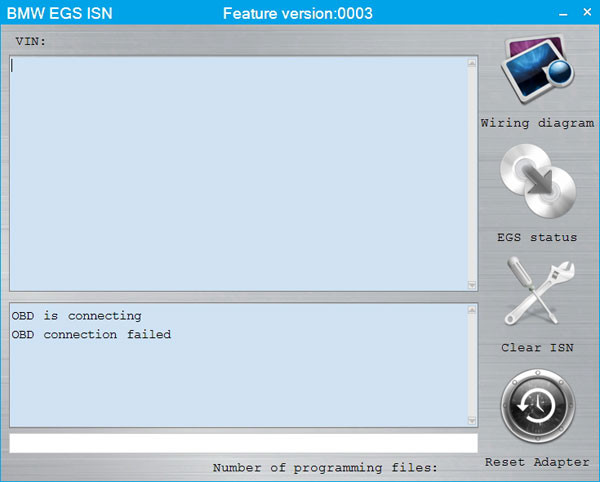This screenshot has width=600, height=482.
Task: Select the 'OBD connection failed' log line
Action: [x=91, y=335]
